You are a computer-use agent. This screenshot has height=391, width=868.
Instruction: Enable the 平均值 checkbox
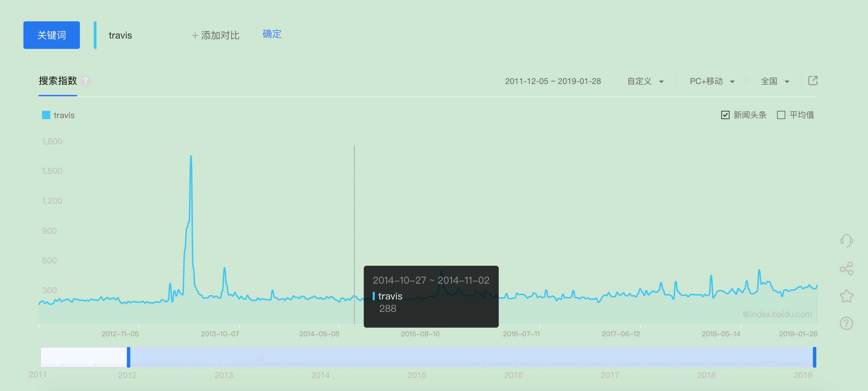(781, 115)
